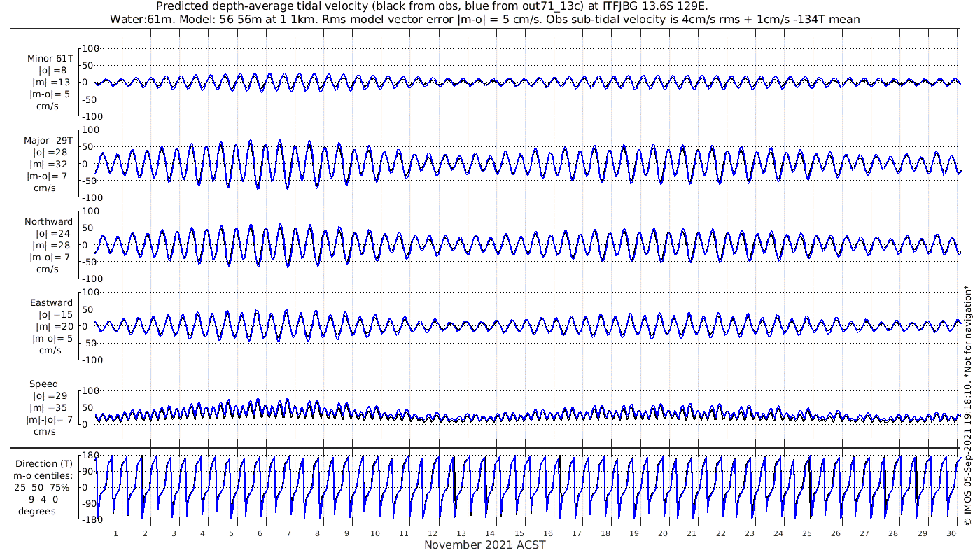Click the '-9 -4 0' centile values
The image size is (980, 560).
point(41,500)
